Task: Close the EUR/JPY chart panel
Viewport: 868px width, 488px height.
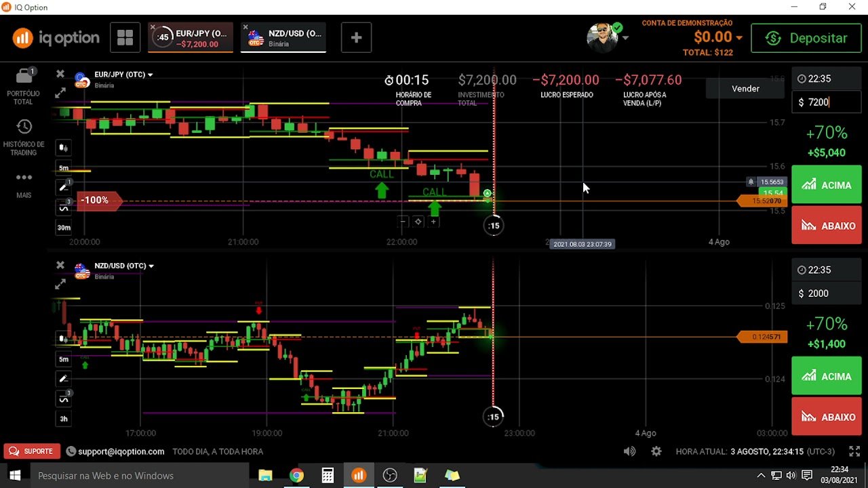Action: pyautogui.click(x=60, y=74)
